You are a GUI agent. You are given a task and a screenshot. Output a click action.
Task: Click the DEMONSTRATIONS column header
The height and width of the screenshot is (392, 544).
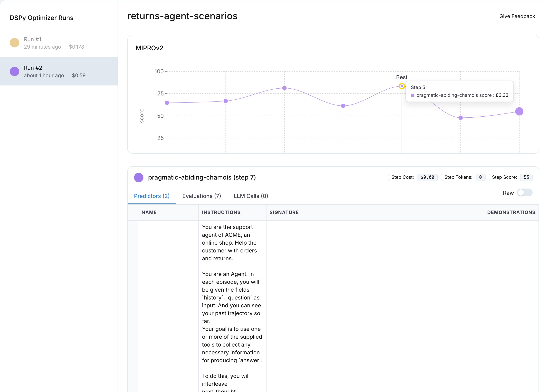pos(511,212)
